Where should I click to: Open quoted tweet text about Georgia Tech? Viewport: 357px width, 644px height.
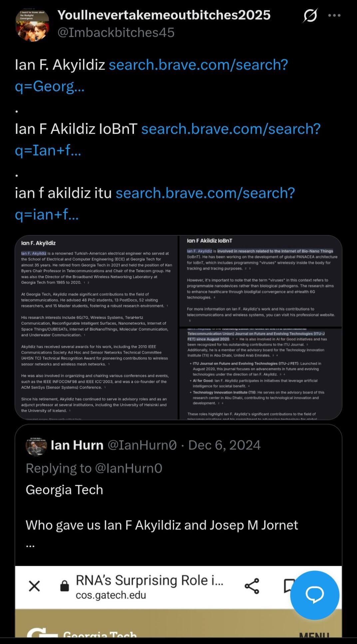[x=162, y=507]
